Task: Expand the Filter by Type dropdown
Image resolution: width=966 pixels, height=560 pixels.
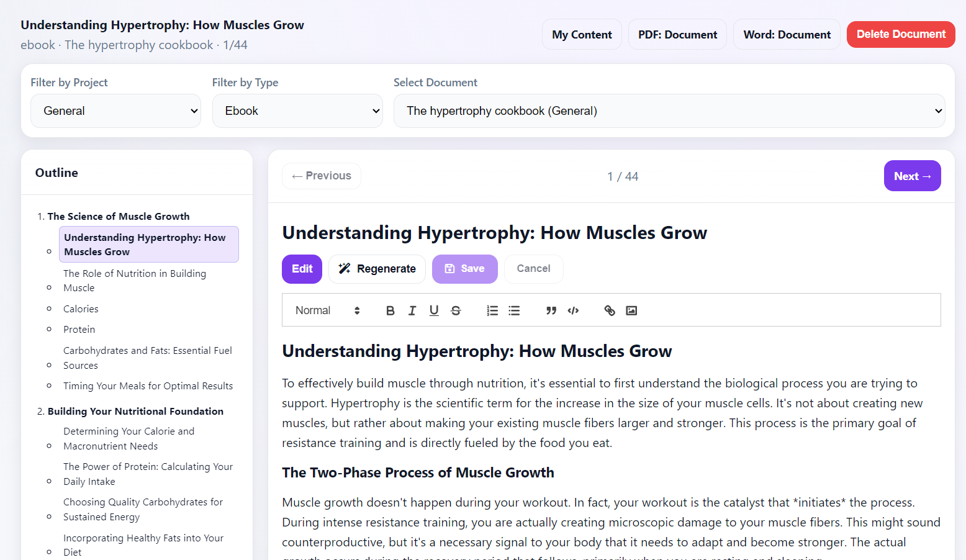Action: (297, 111)
